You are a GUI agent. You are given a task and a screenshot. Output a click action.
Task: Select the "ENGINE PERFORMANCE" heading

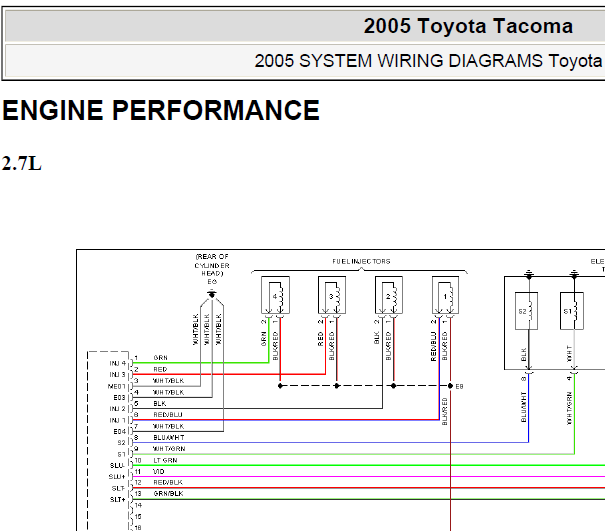161,110
